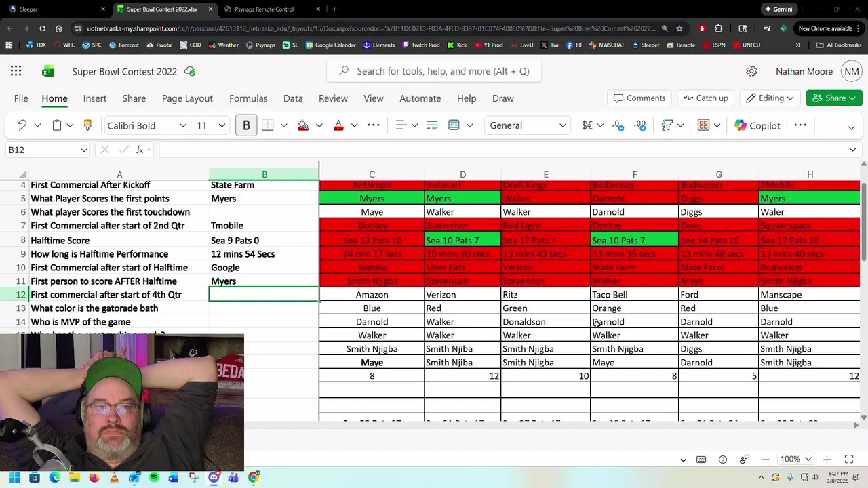This screenshot has width=868, height=488.
Task: Open the Editing mode dropdown
Action: click(770, 98)
